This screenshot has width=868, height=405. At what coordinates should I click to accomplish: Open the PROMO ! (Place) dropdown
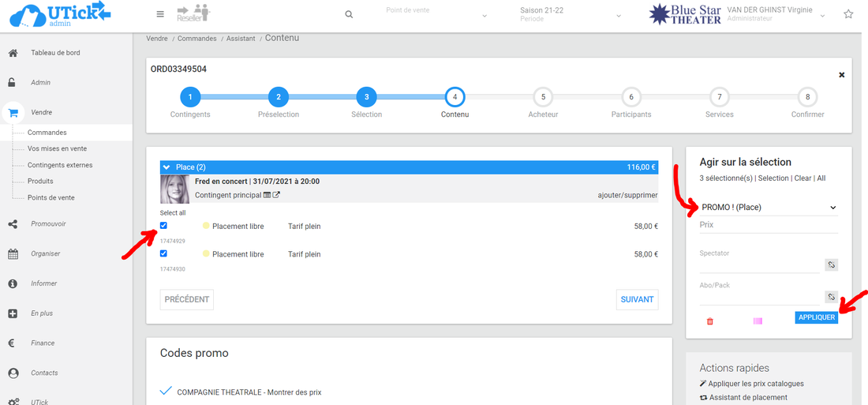[768, 208]
